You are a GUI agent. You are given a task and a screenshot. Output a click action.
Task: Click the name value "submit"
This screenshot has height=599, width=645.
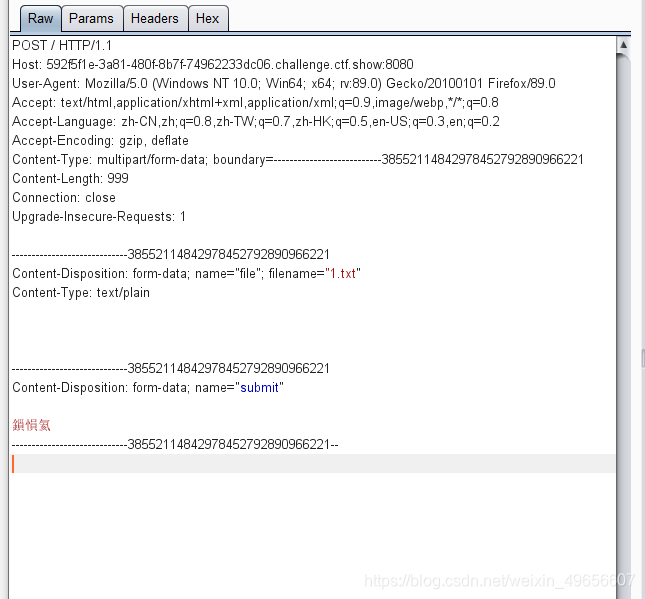click(x=259, y=388)
